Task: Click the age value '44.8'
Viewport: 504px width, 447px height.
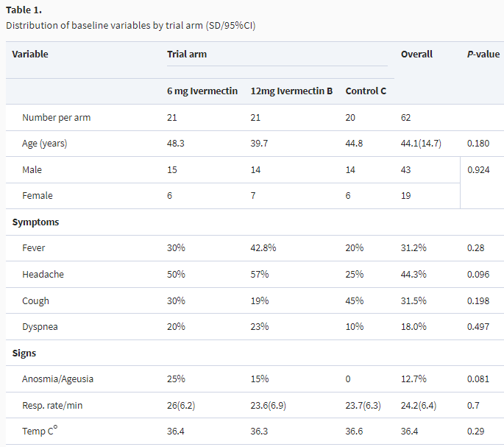Action: (x=354, y=144)
